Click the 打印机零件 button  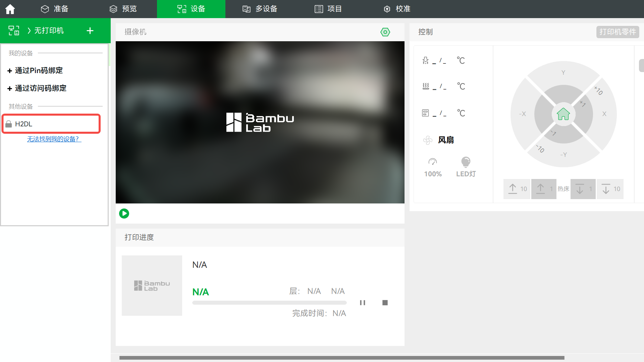618,32
